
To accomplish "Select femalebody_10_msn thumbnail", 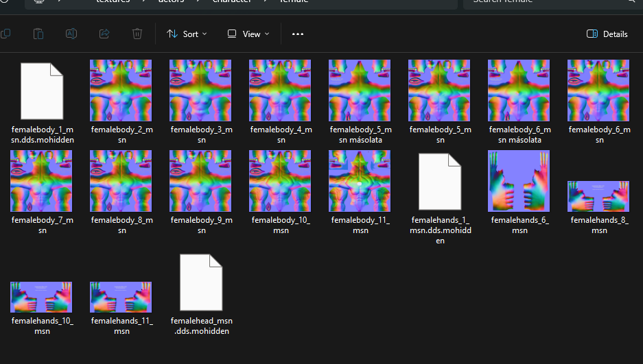I will 280,181.
